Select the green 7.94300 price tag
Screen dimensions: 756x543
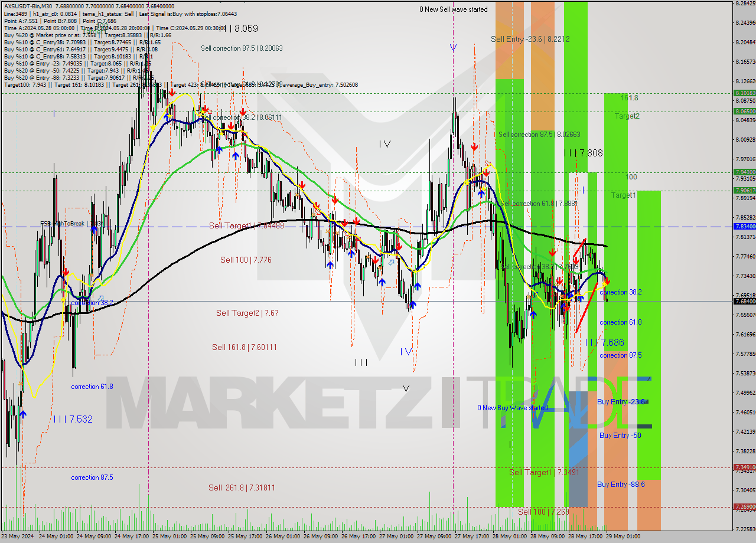pos(745,172)
